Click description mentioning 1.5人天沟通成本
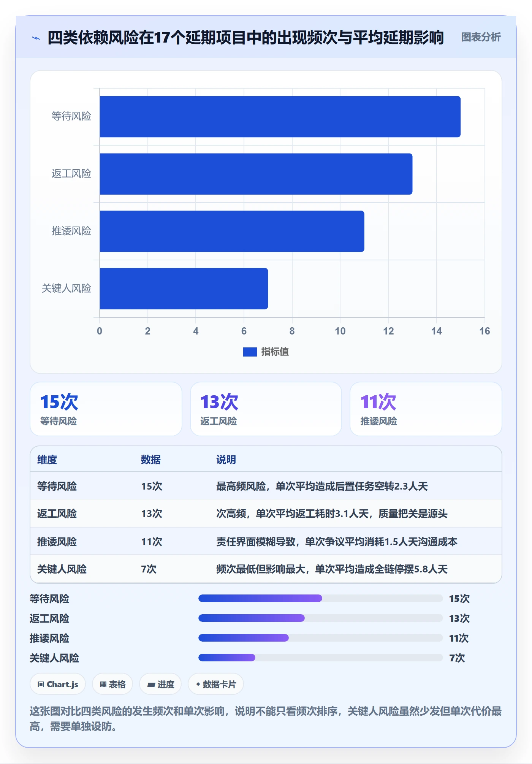 click(x=337, y=541)
